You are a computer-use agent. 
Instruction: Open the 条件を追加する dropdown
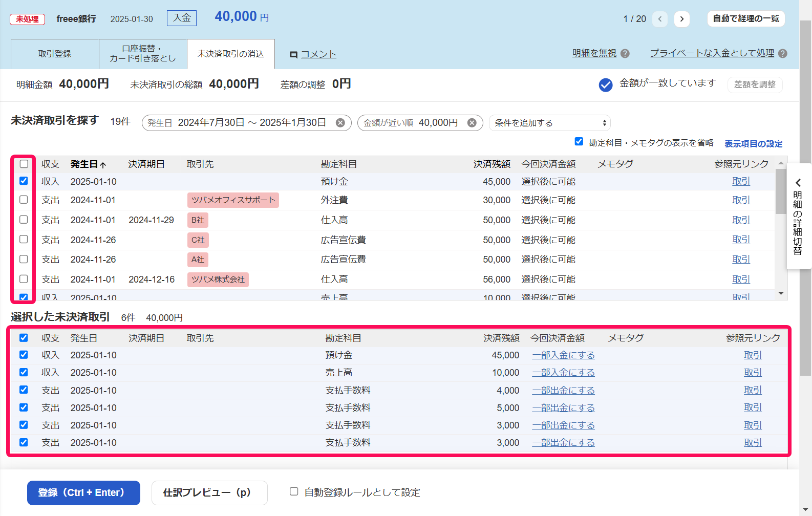[550, 123]
